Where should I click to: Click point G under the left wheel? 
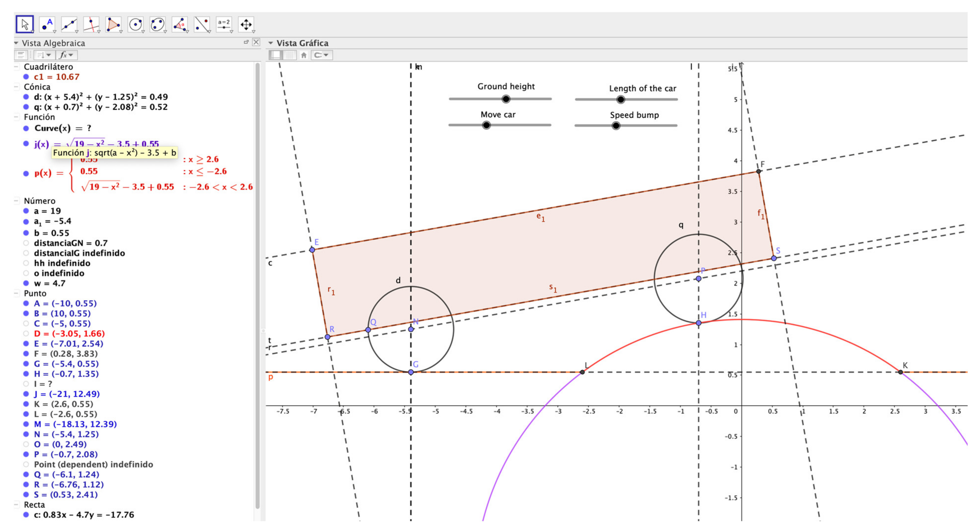[x=411, y=372]
